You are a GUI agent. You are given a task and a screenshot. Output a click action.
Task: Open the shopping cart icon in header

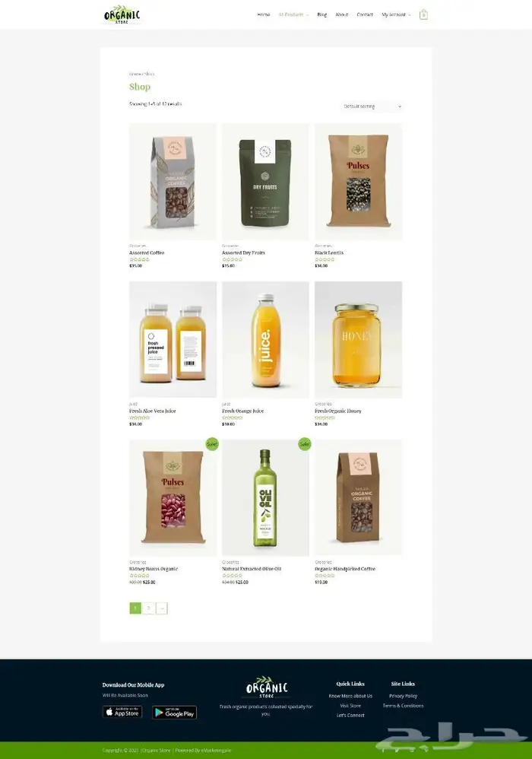423,14
